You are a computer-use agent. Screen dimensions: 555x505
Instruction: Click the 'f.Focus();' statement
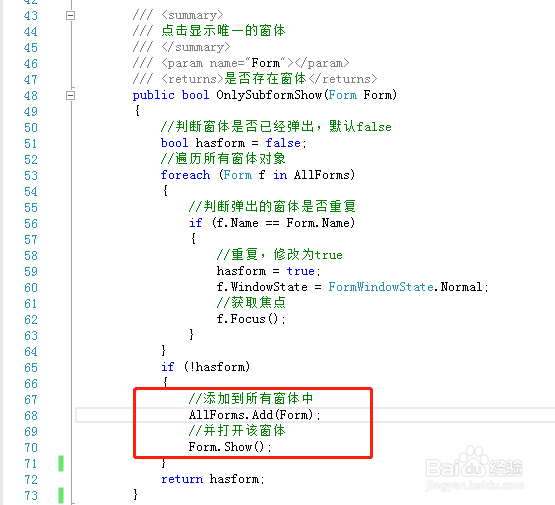pyautogui.click(x=251, y=319)
